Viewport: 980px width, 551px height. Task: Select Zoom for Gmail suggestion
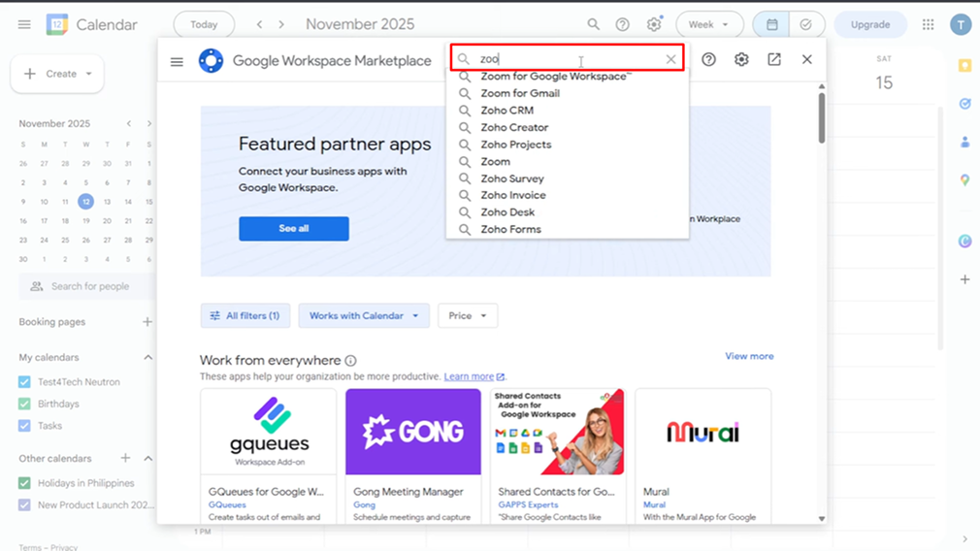(568, 93)
